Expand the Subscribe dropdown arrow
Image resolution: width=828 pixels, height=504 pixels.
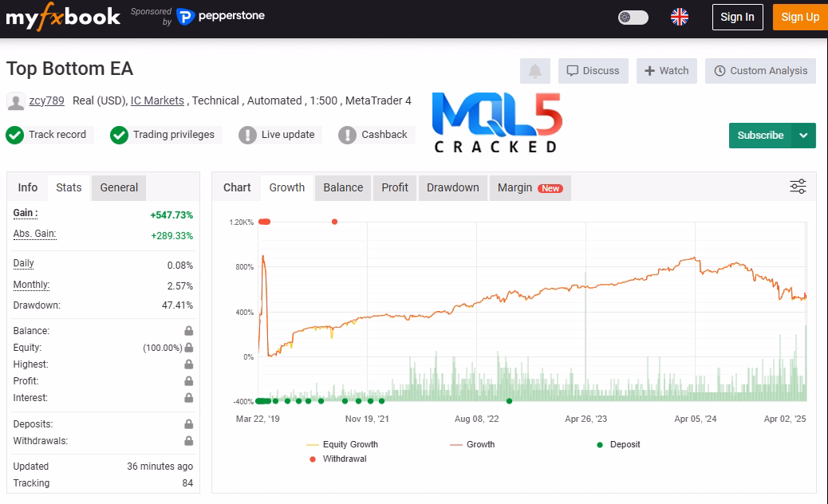803,136
